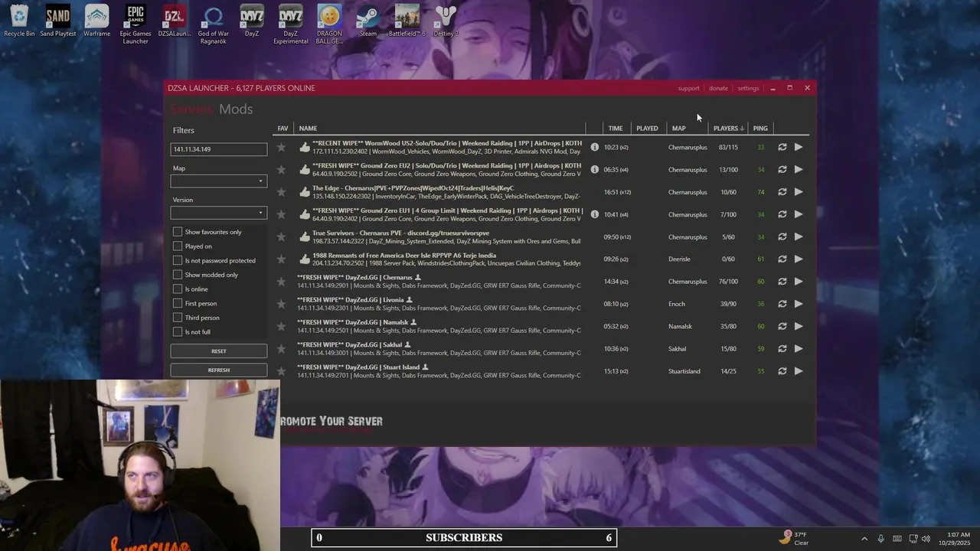This screenshot has width=980, height=551.
Task: Join DayZed.GG Namalsk with play arrow
Action: (x=799, y=326)
